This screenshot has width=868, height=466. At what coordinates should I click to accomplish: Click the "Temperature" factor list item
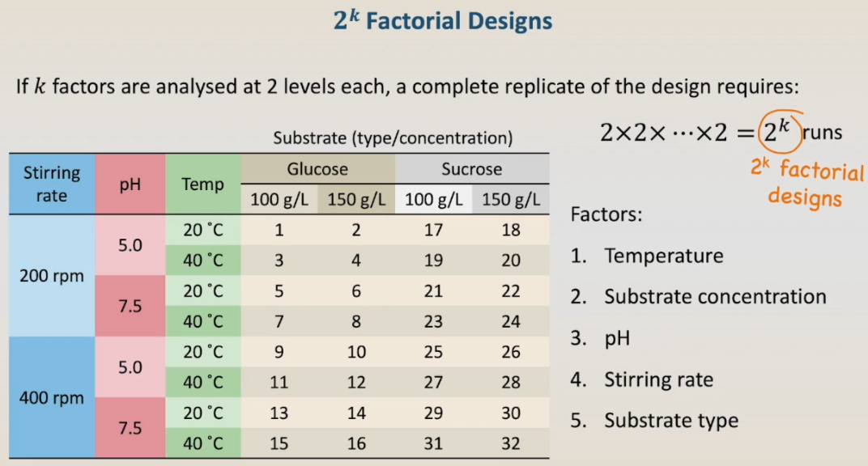[x=663, y=256]
